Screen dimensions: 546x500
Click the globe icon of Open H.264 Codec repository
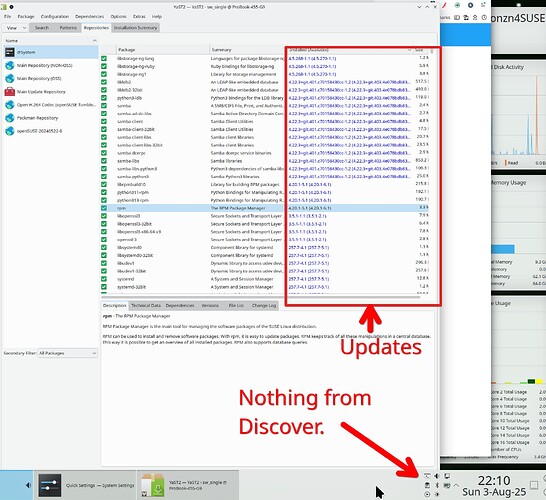(x=10, y=105)
